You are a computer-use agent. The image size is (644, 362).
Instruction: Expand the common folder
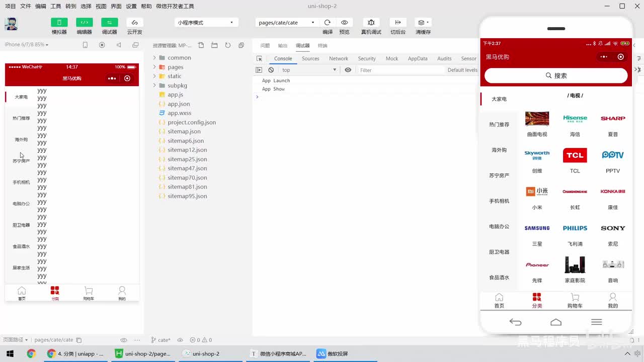coord(179,58)
